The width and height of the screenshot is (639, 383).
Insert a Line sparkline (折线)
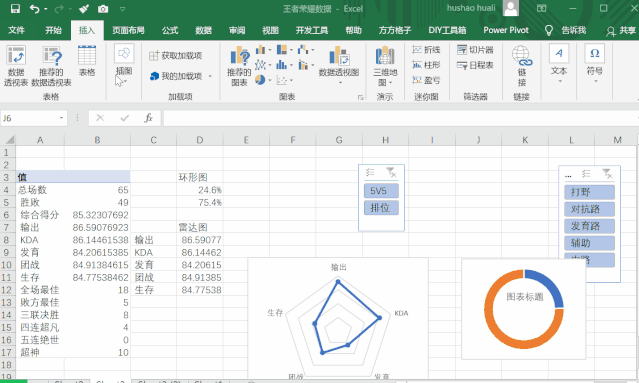[426, 50]
